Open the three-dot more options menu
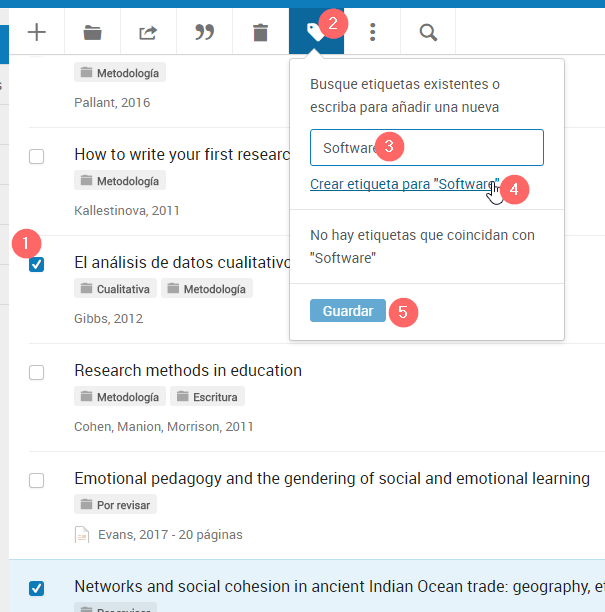The image size is (605, 612). [372, 32]
